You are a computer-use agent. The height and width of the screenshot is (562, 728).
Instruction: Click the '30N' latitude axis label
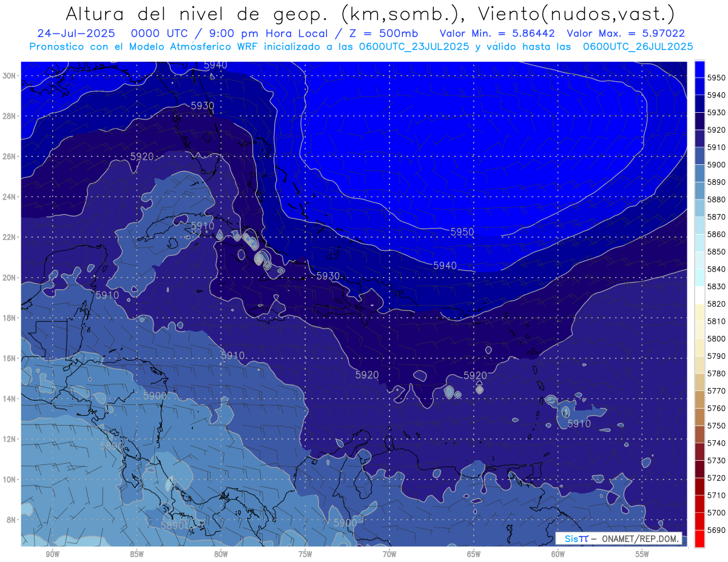(10, 76)
